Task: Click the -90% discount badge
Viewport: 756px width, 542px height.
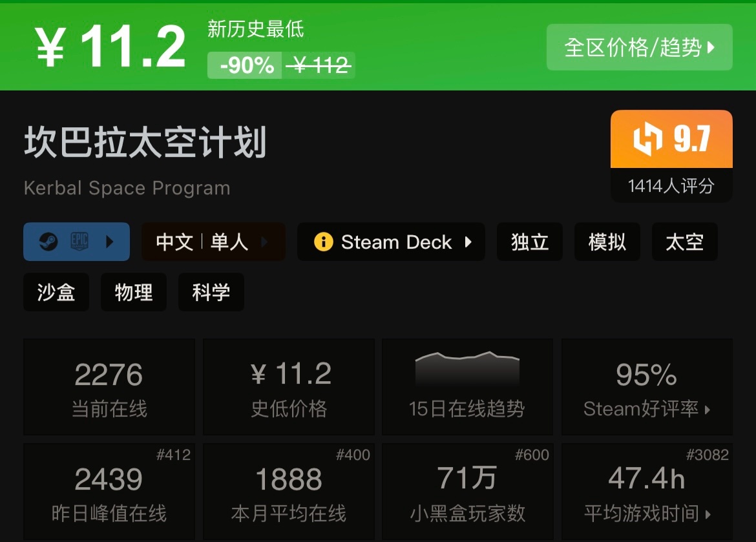Action: click(x=244, y=65)
